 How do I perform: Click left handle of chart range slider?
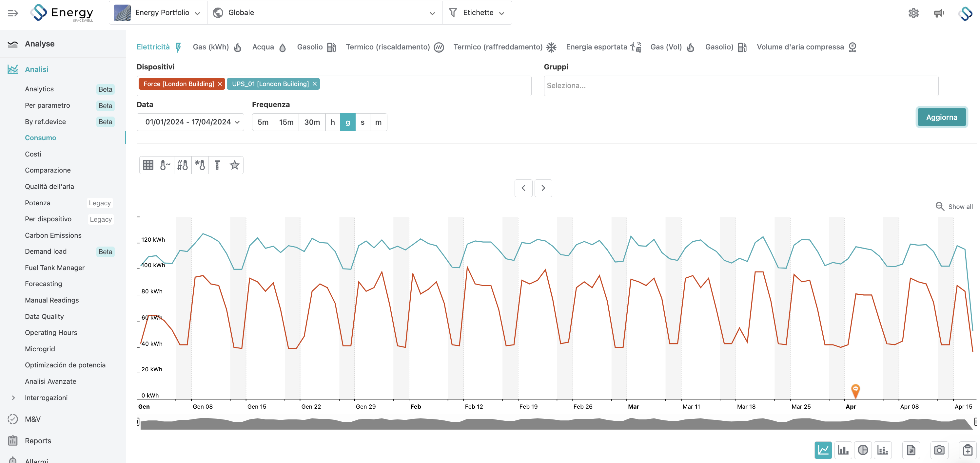[138, 421]
